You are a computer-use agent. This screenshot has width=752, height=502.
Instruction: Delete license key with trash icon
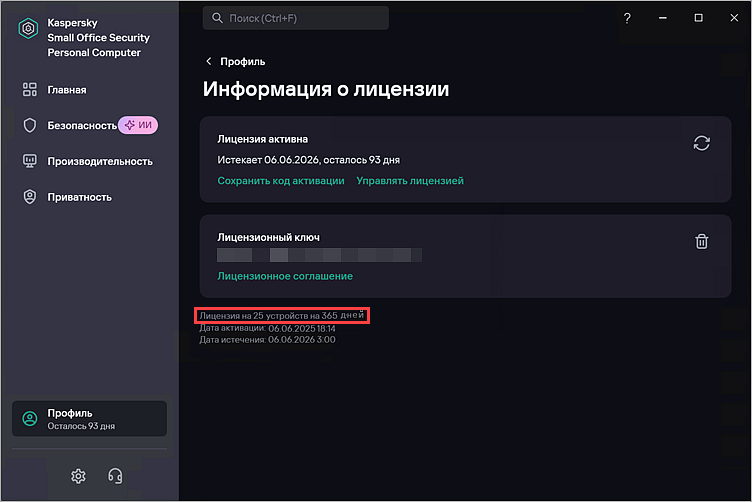[701, 241]
